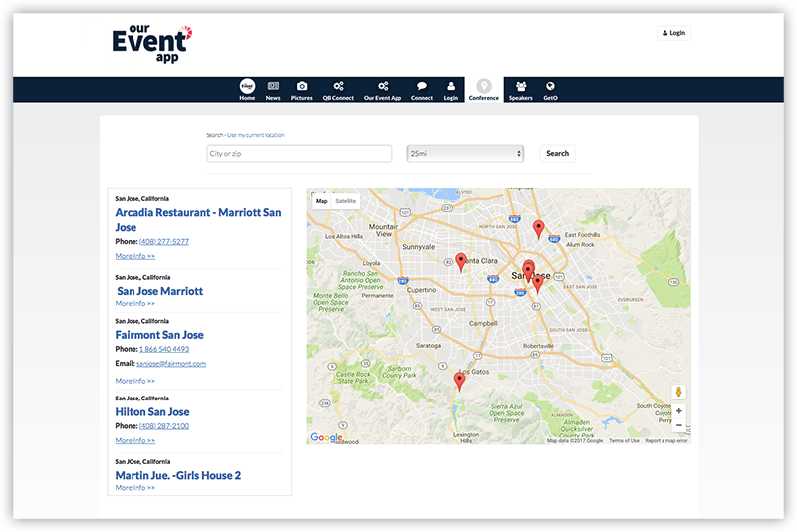Viewport: 797px width, 532px height.
Task: Zoom in the map with plus
Action: [x=679, y=411]
